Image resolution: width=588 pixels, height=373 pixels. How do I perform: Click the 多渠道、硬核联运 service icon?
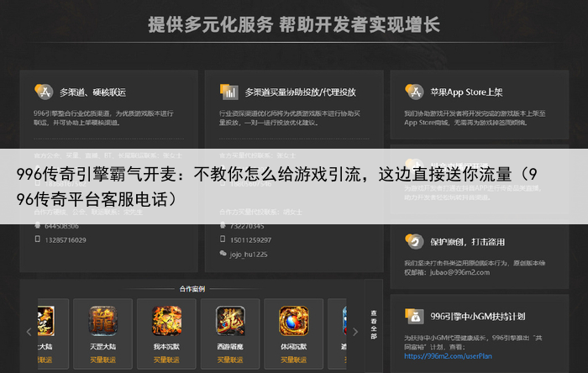click(42, 91)
